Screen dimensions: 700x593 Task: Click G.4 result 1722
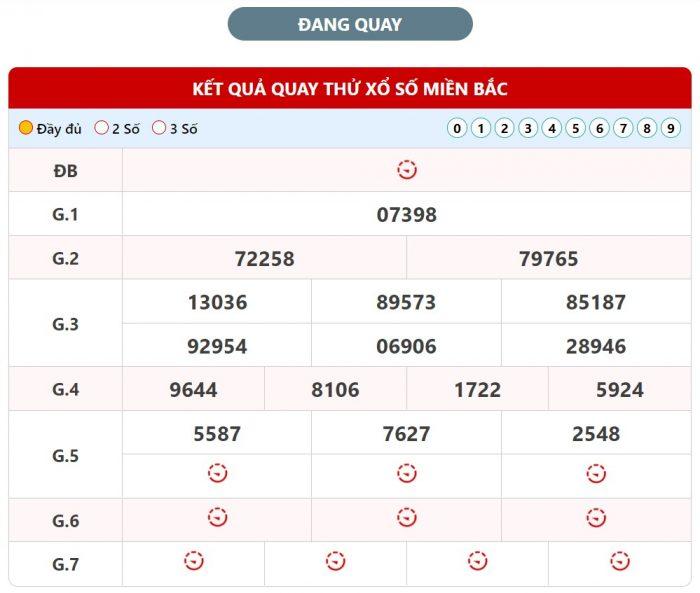(x=478, y=390)
